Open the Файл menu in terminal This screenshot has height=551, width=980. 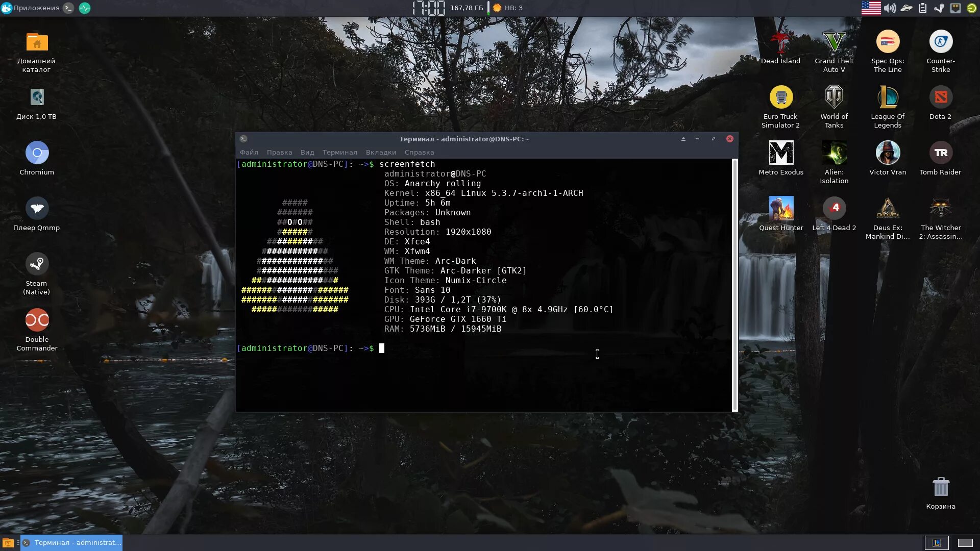click(249, 152)
